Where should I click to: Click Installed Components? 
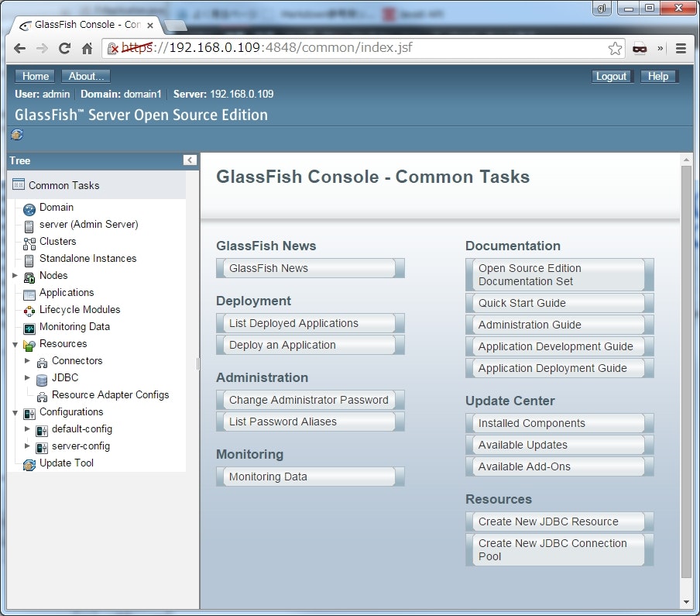pyautogui.click(x=559, y=423)
